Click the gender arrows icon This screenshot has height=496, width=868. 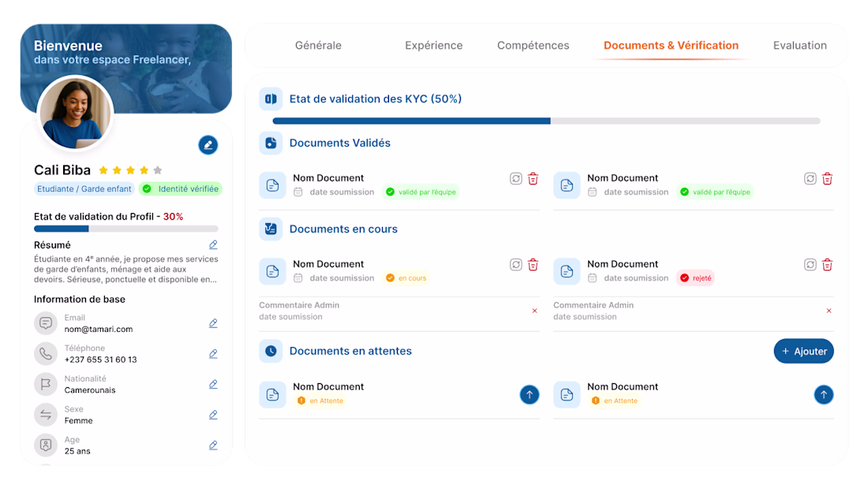[x=46, y=414]
